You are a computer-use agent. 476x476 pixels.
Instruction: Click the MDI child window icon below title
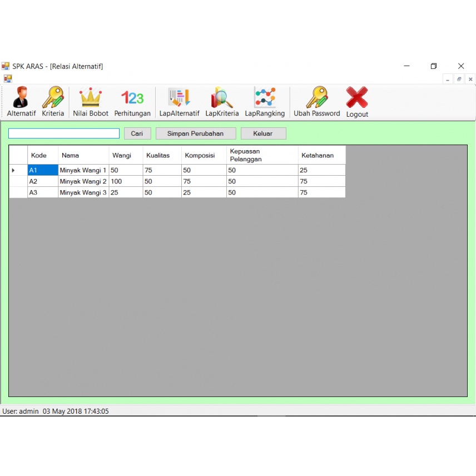click(8, 79)
